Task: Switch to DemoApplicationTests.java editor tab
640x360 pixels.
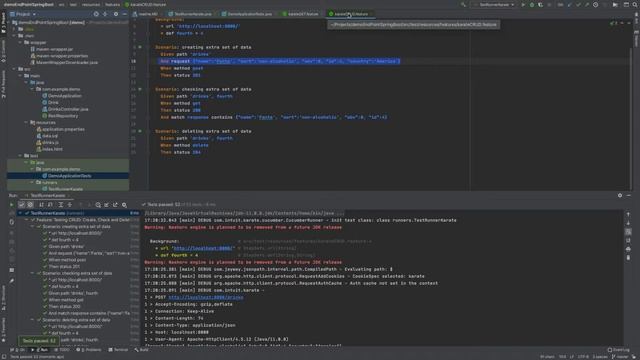Action: click(247, 14)
